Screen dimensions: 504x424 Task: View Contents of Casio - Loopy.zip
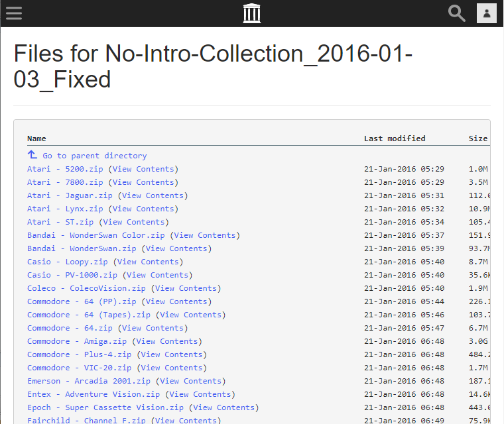coord(148,262)
